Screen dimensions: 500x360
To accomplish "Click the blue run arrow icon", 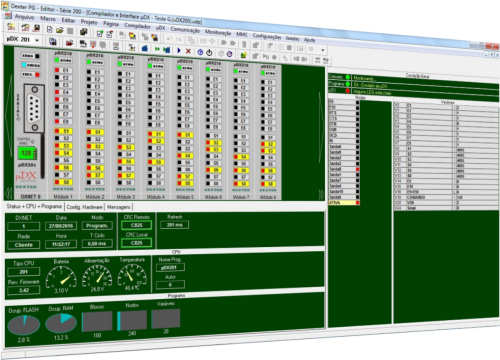I will tap(179, 51).
